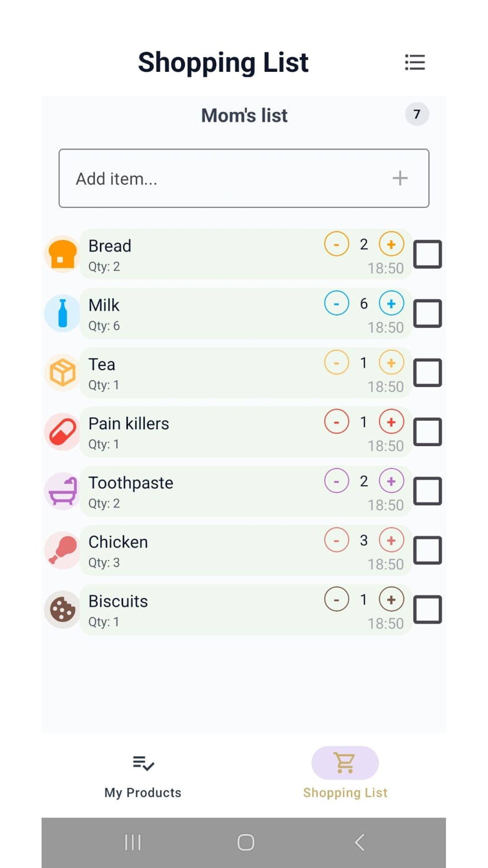Select the Shopping List tab
The height and width of the screenshot is (868, 488).
[x=345, y=776]
